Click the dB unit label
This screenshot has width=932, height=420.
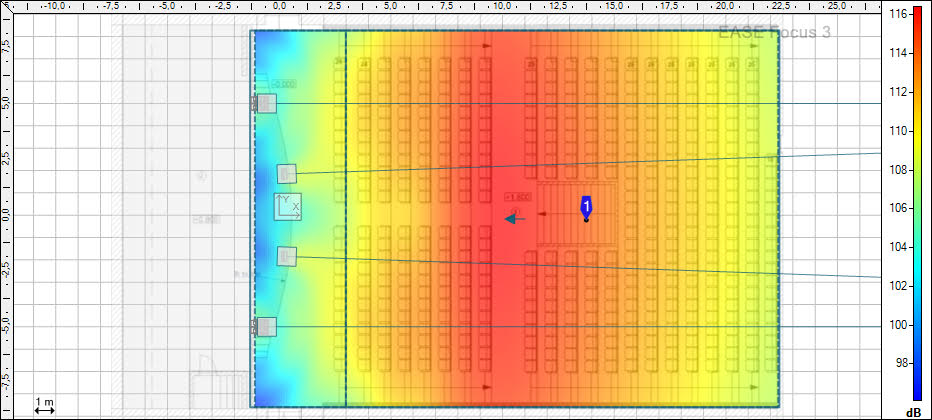coord(912,412)
